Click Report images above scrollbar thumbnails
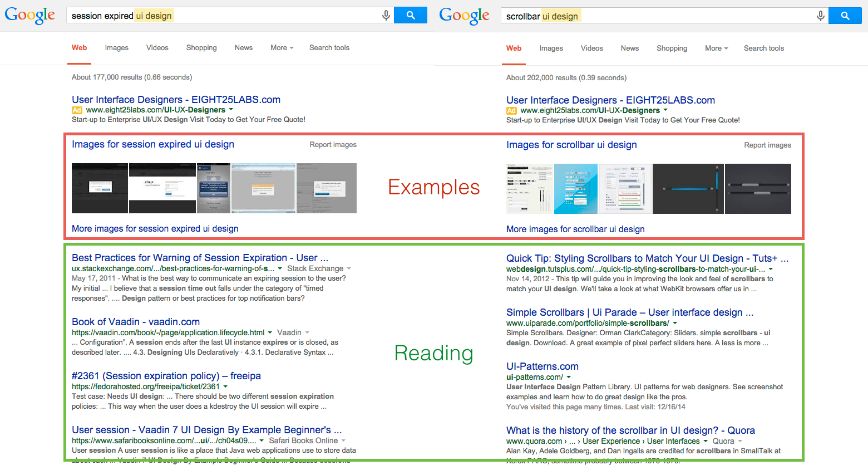The image size is (868, 465). [768, 145]
